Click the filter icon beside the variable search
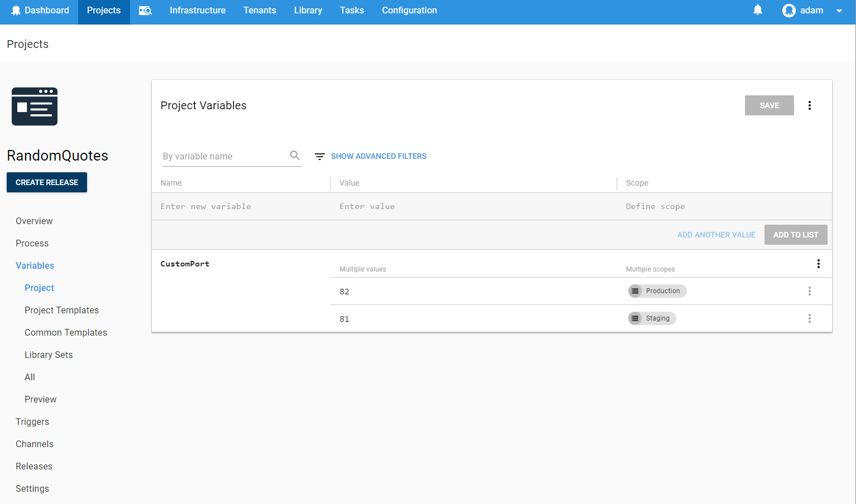Image resolution: width=856 pixels, height=504 pixels. [x=319, y=157]
